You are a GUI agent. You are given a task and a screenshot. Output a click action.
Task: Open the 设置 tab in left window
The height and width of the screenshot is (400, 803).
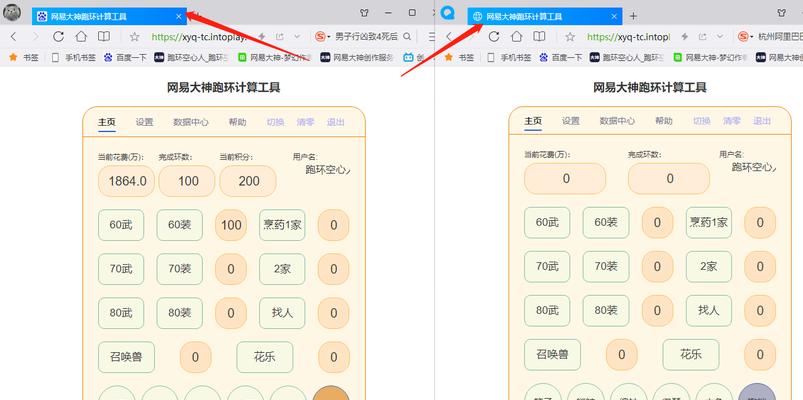tap(144, 122)
